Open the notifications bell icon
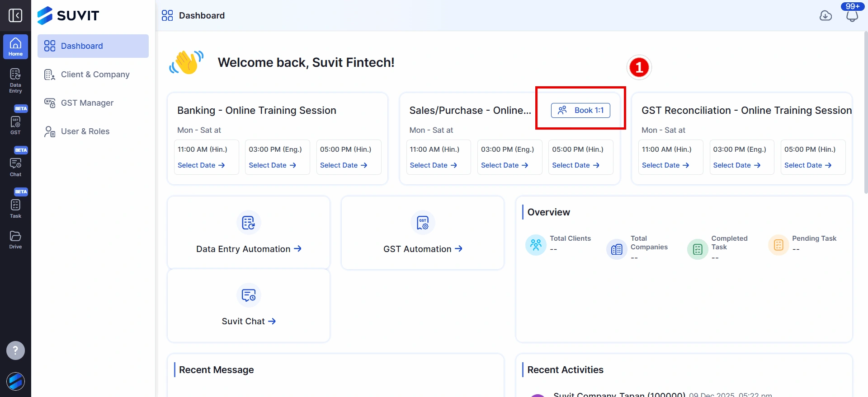Viewport: 868px width, 397px height. point(852,16)
